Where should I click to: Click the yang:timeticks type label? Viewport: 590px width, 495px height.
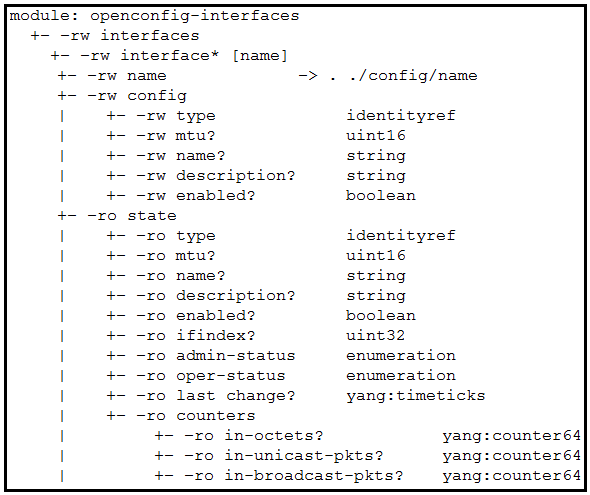416,396
